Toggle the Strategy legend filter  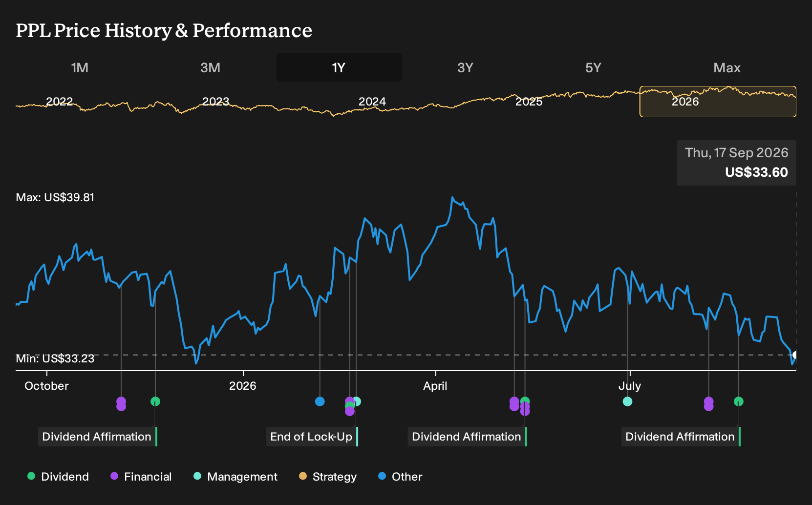(328, 477)
